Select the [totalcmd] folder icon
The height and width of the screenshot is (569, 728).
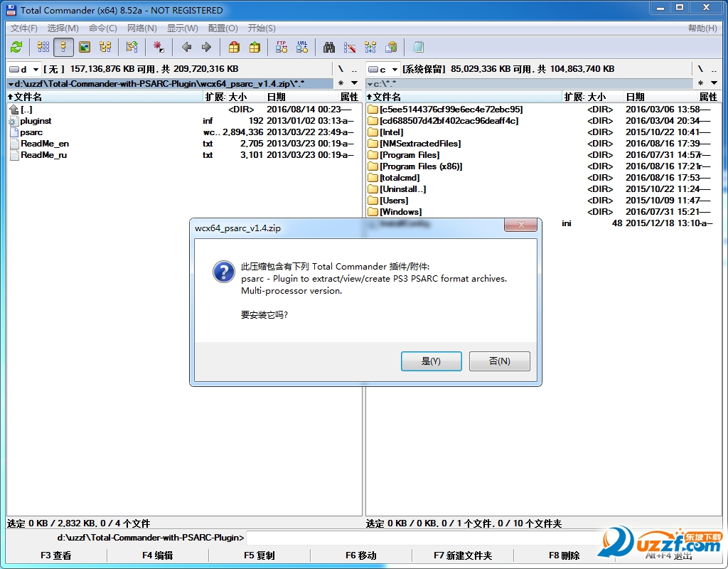pos(373,178)
